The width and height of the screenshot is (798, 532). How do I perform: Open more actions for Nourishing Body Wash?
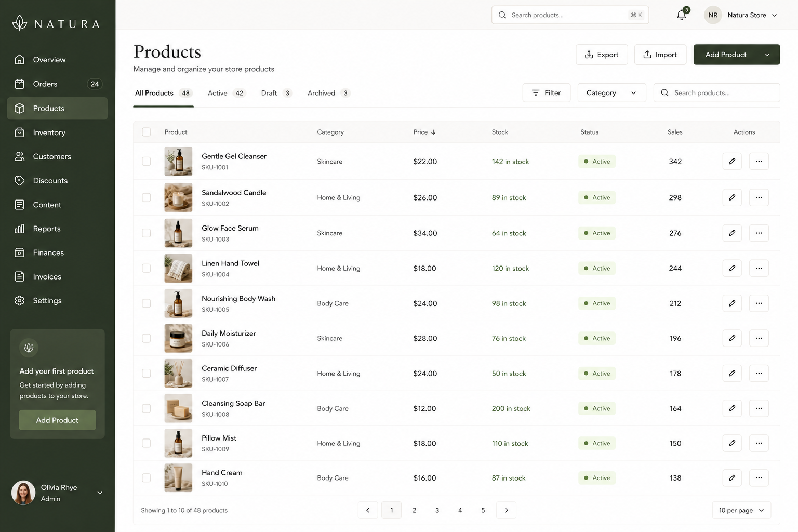(759, 303)
